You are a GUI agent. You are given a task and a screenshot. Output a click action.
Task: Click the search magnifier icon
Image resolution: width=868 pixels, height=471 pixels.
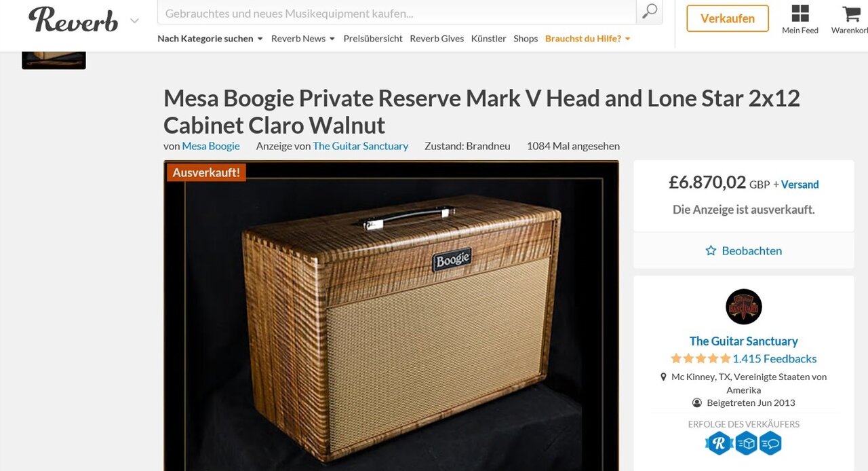[650, 12]
